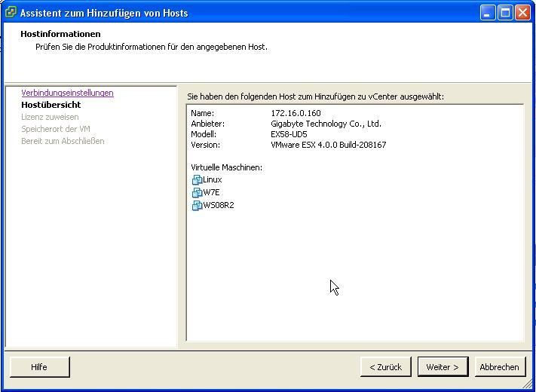Click the WS08R2 virtual machine icon

click(x=197, y=206)
